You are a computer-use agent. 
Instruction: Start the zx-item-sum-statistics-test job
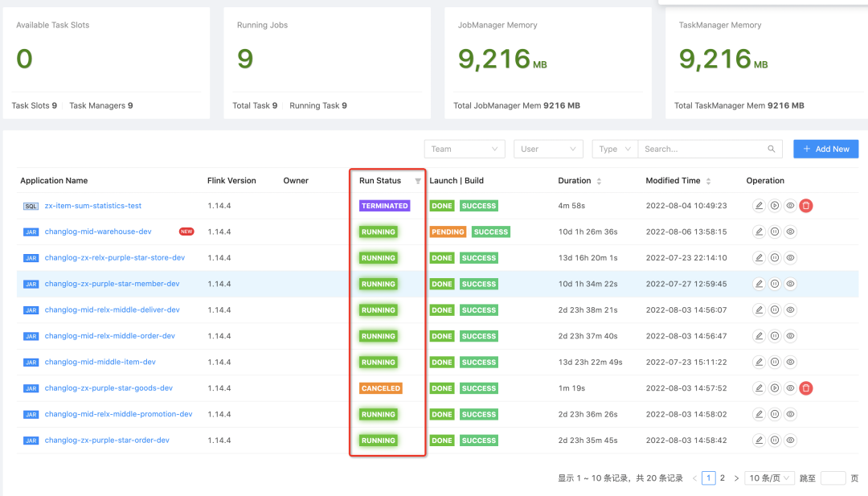pyautogui.click(x=775, y=206)
